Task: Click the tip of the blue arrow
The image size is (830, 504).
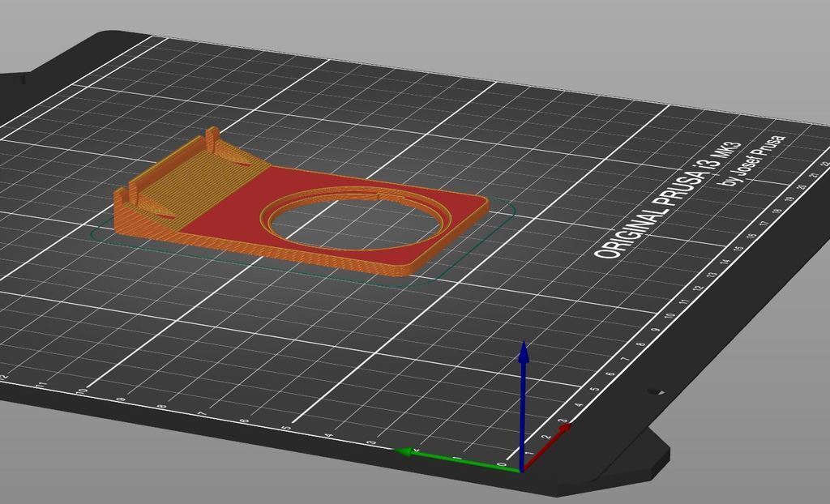Action: (524, 347)
